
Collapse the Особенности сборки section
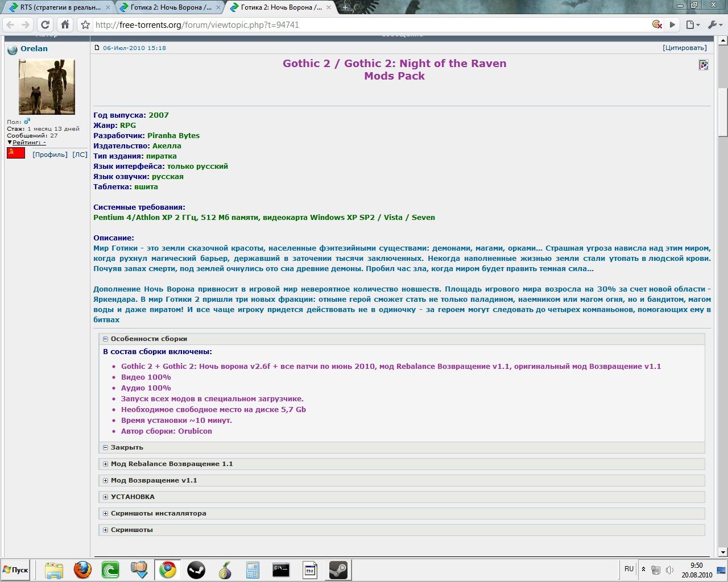pos(402,339)
